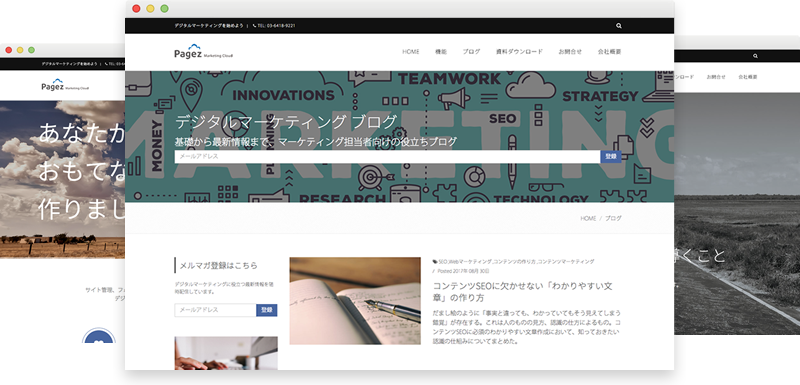Viewport: 800px width, 385px height.
Task: Click the notebook and fountain pen article thumbnail
Action: 355,301
